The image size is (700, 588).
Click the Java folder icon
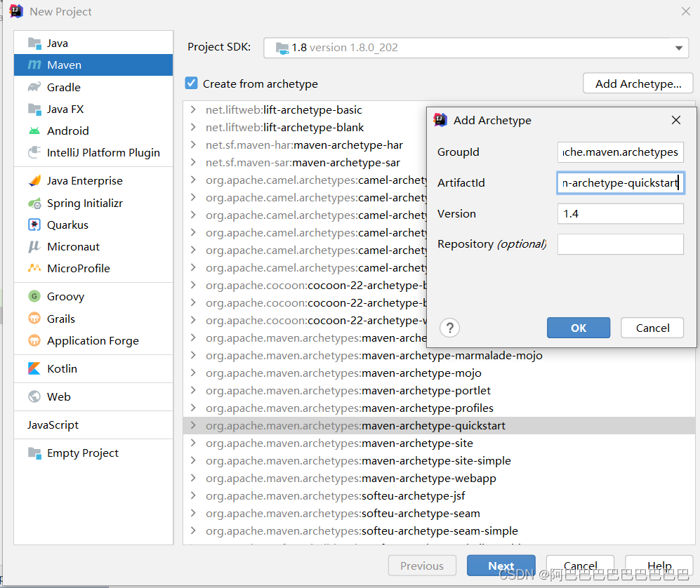pos(34,44)
